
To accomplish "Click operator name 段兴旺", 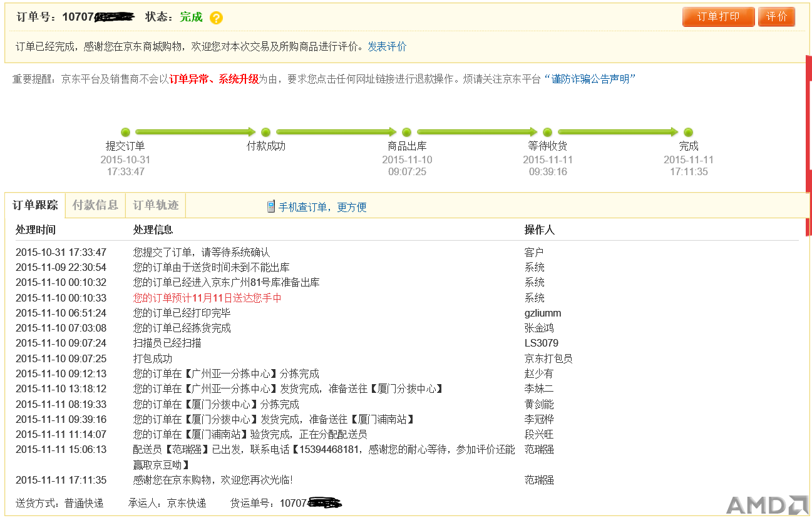I will click(539, 434).
